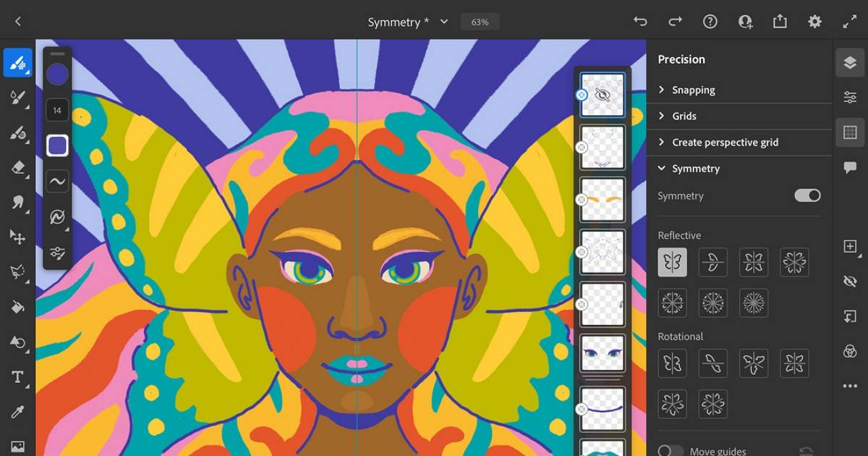Open the Symmetry document title dropdown
868x456 pixels.
444,22
